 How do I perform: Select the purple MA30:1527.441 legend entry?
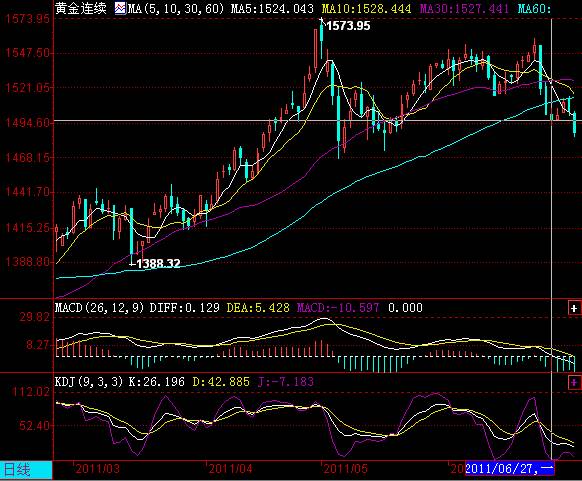point(464,8)
